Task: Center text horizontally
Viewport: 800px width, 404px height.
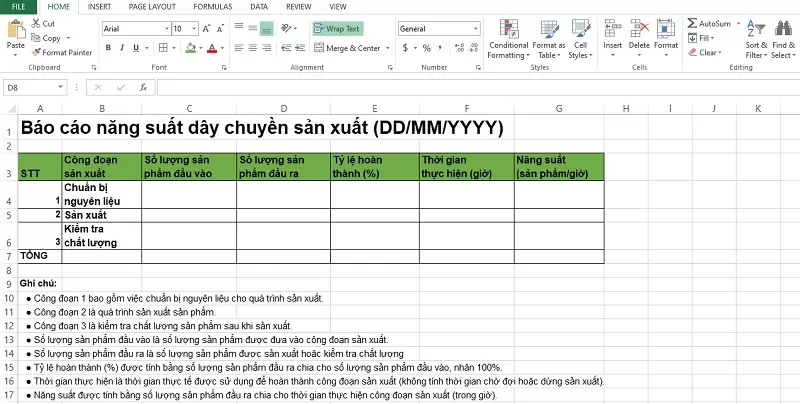Action: 253,48
